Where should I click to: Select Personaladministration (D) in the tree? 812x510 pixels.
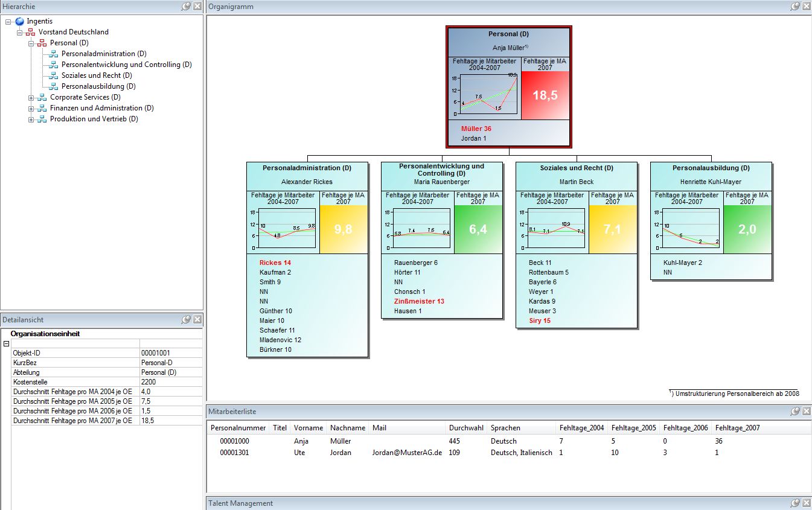click(104, 54)
